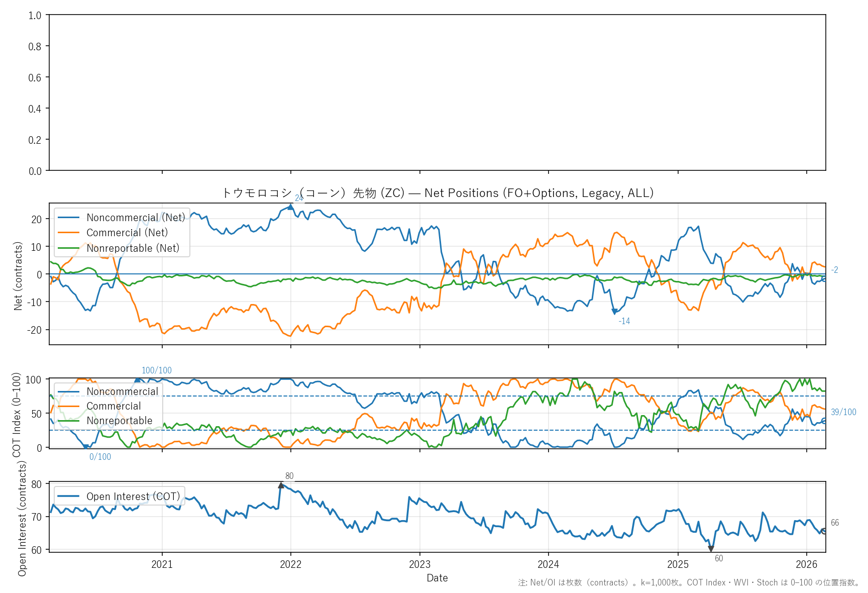Click the downward triangle marking the -14 net low
The image size is (868, 593).
(x=614, y=312)
